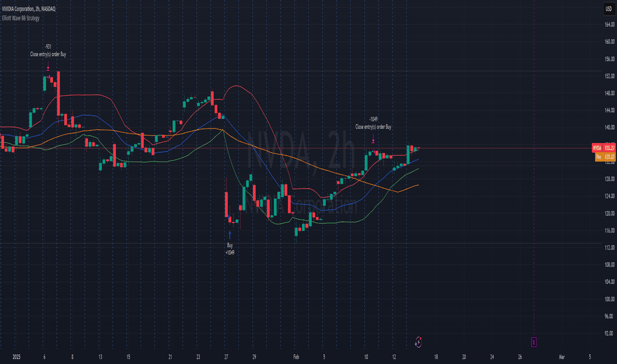Image resolution: width=617 pixels, height=364 pixels.
Task: Click date 27 on the time axis
Action: point(226,357)
